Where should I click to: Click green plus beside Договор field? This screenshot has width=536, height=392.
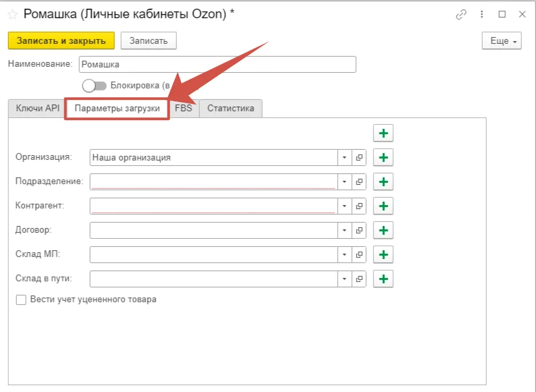click(383, 230)
